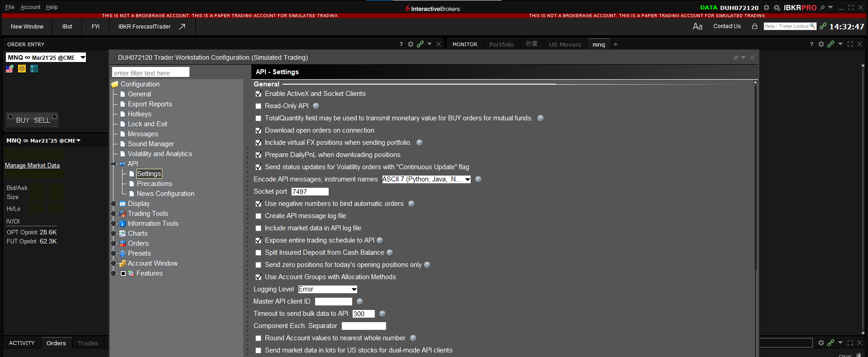Open the Order Entry panel gear settings
The width and height of the screenshot is (868, 357).
pyautogui.click(x=410, y=44)
